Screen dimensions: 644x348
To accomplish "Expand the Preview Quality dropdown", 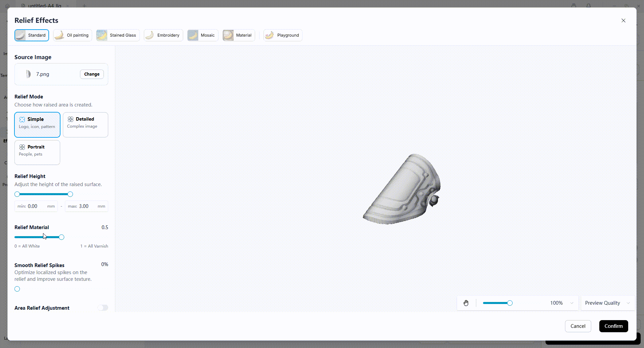I will tap(608, 303).
